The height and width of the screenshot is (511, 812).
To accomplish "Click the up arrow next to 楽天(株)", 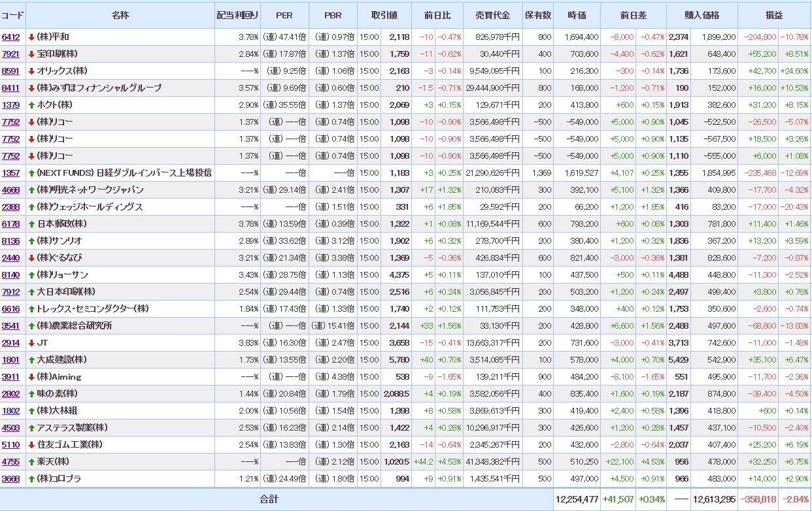I will coord(31,462).
